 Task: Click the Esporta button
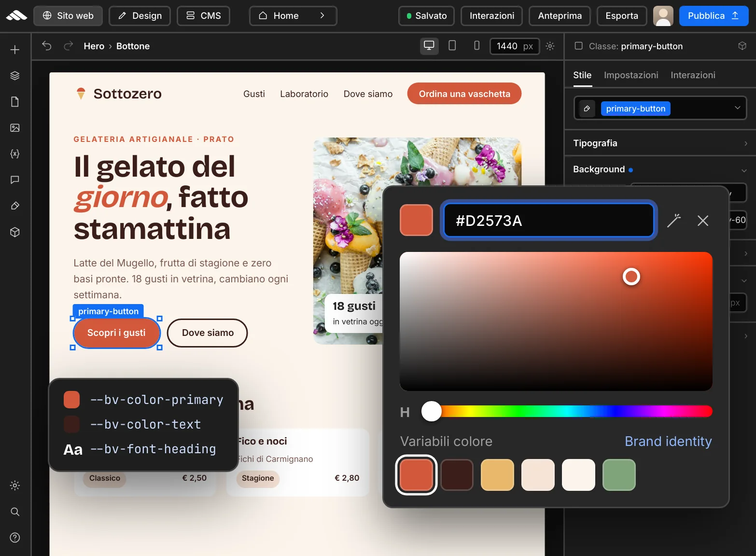pyautogui.click(x=622, y=16)
